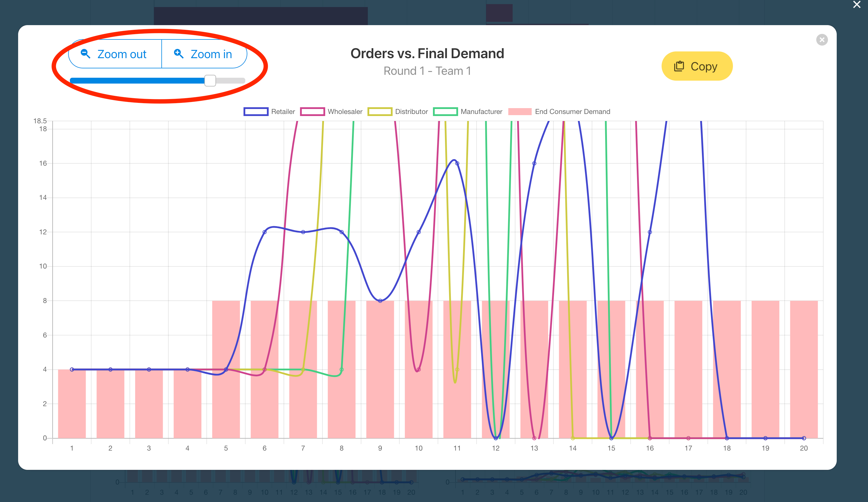Image resolution: width=868 pixels, height=502 pixels.
Task: Click the Retailer data point at week 6
Action: point(265,232)
